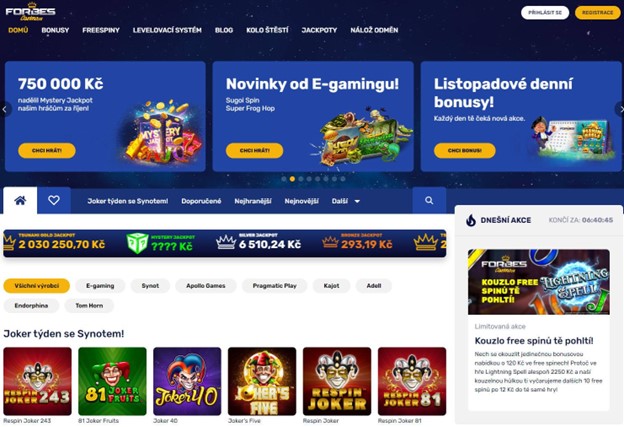Screen dimensions: 624x427
Task: Open the Kolo štěstí menu item
Action: 267,30
